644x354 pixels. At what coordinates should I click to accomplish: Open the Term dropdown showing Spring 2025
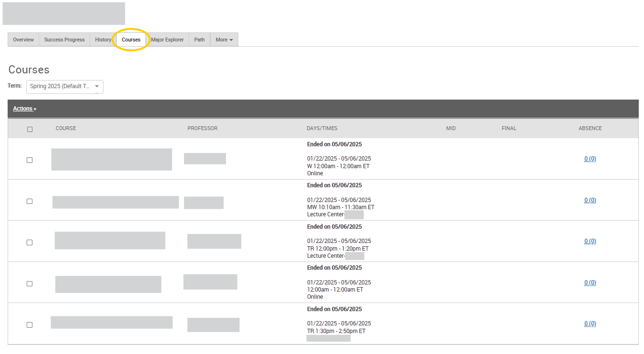(x=64, y=86)
